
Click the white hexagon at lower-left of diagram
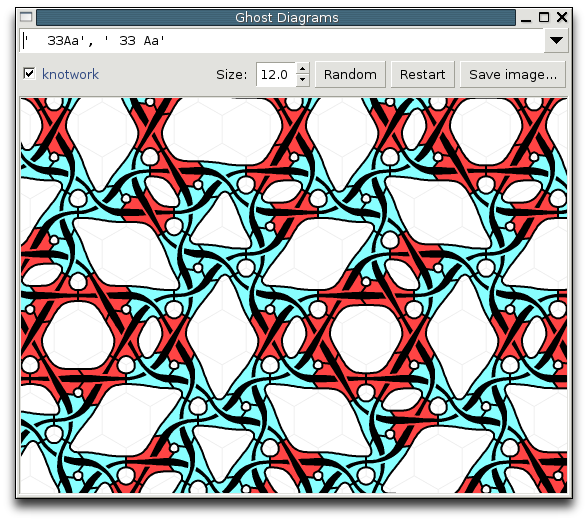[x=78, y=336]
